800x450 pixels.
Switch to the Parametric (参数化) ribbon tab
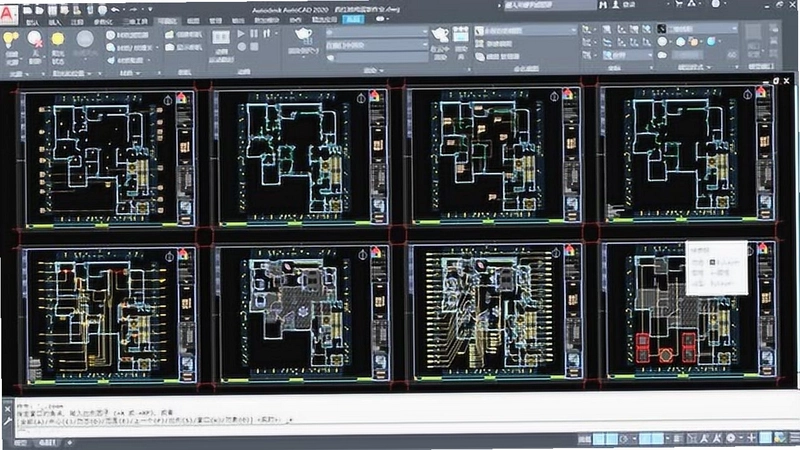(x=104, y=22)
